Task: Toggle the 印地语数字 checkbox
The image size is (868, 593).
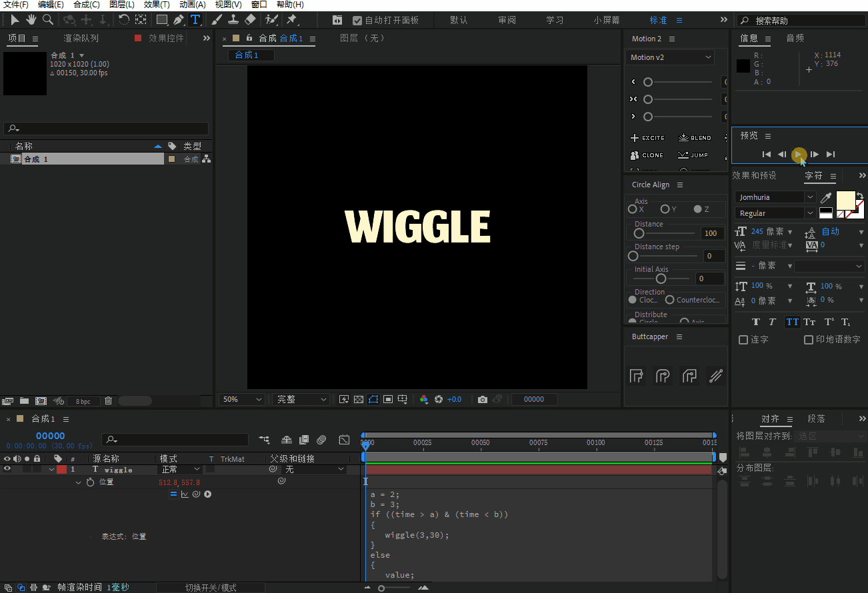Action: click(809, 340)
